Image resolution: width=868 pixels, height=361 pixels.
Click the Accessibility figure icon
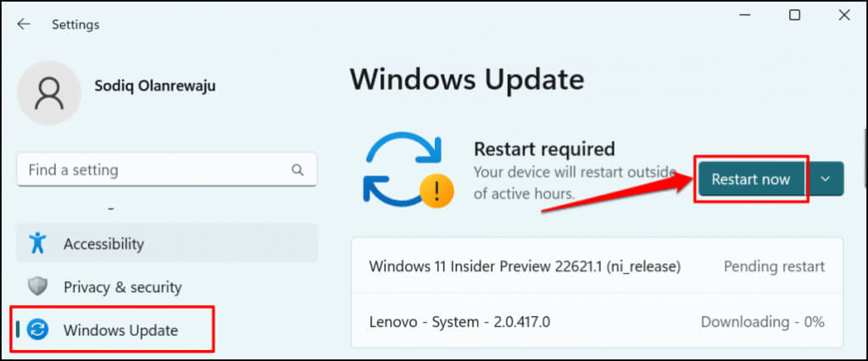(x=36, y=244)
